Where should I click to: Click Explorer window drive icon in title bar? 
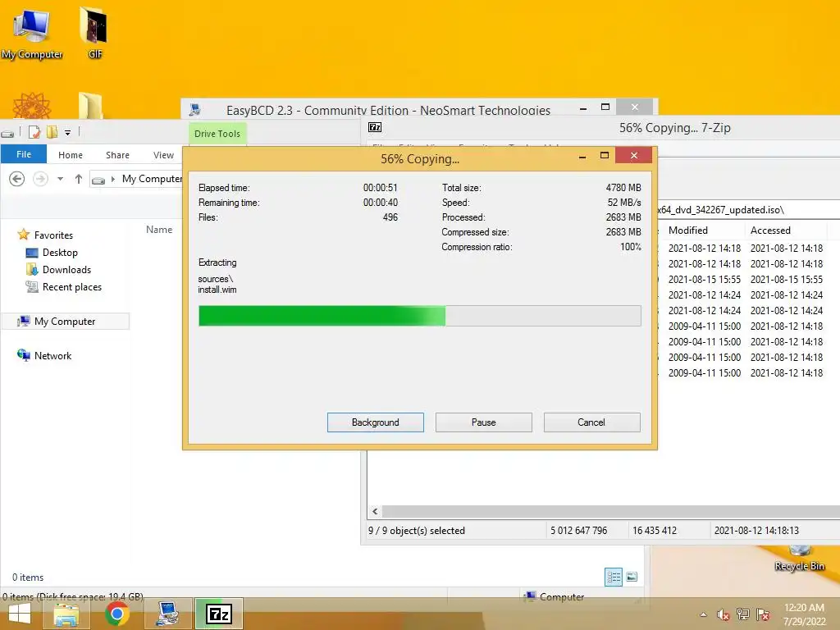pyautogui.click(x=7, y=133)
